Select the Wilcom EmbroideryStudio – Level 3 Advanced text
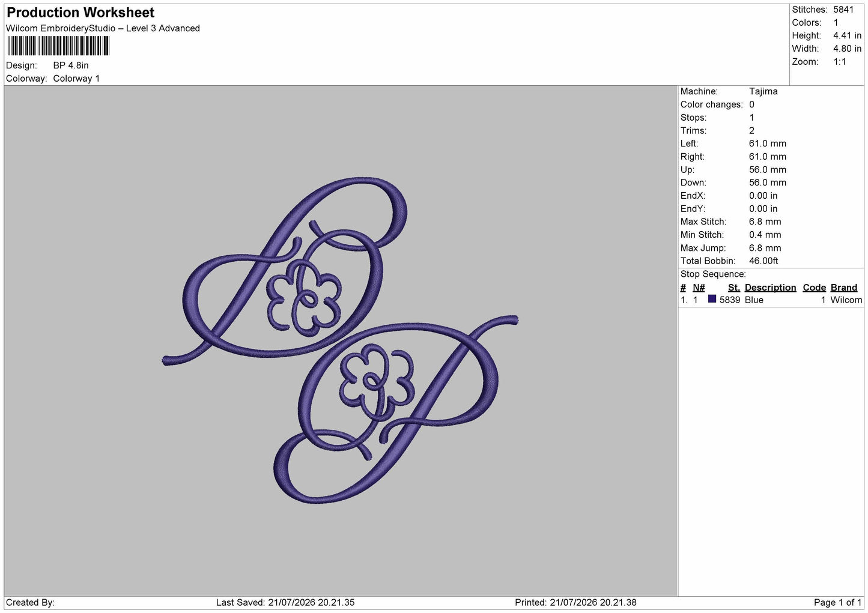This screenshot has height=613, width=868. pos(103,28)
